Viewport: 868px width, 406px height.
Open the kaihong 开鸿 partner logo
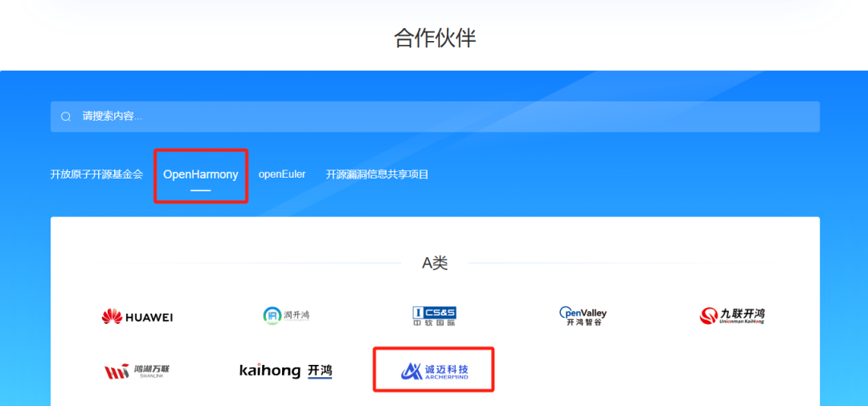coord(285,371)
